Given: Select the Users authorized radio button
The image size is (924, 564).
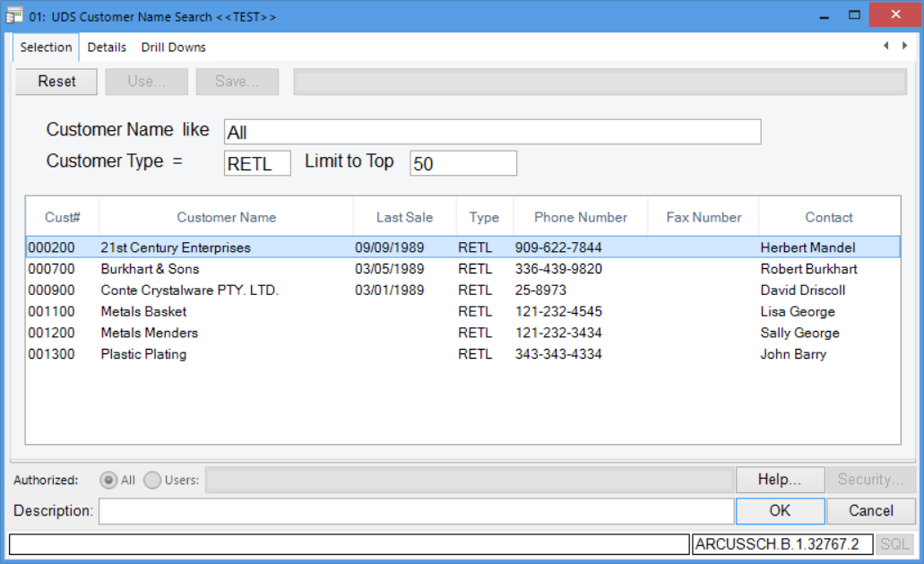Looking at the screenshot, I should (152, 480).
